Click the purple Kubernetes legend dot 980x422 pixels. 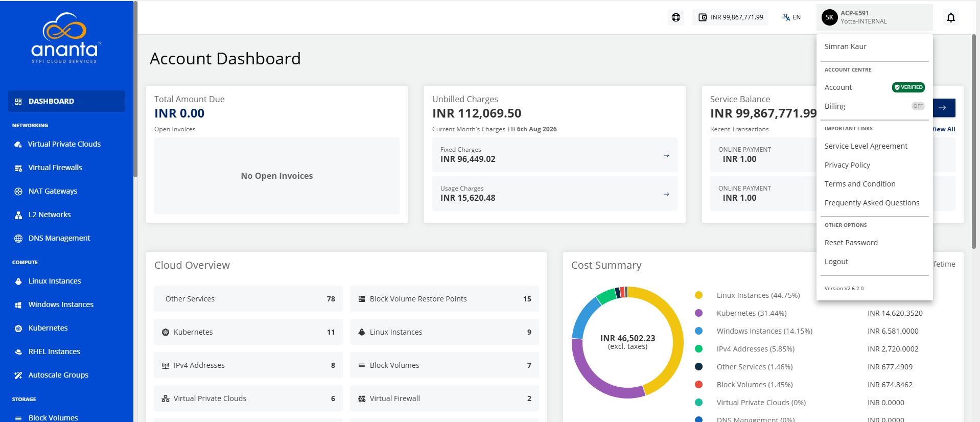pyautogui.click(x=698, y=313)
